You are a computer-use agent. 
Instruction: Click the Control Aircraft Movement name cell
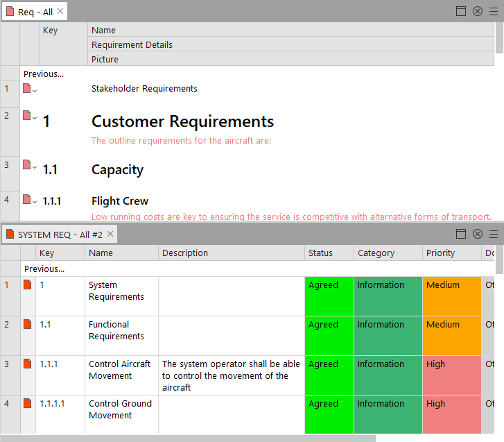(x=121, y=375)
